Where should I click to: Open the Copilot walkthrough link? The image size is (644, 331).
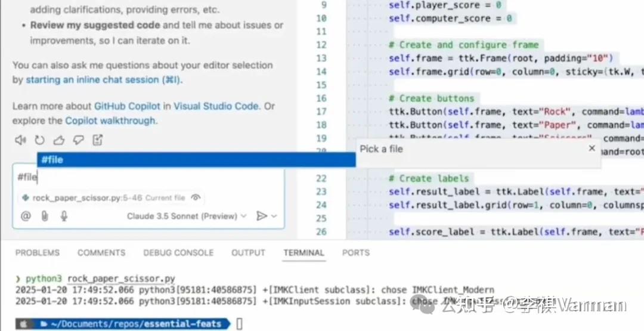point(110,120)
